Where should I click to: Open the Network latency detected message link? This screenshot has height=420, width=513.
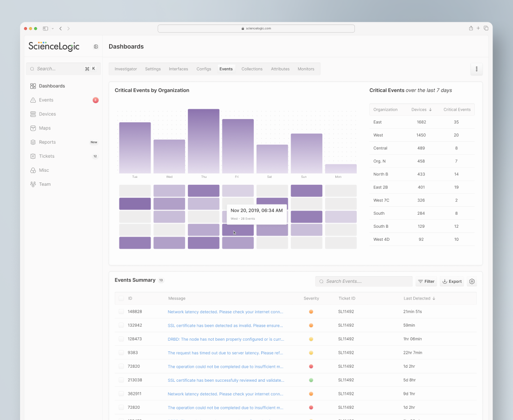pos(225,311)
